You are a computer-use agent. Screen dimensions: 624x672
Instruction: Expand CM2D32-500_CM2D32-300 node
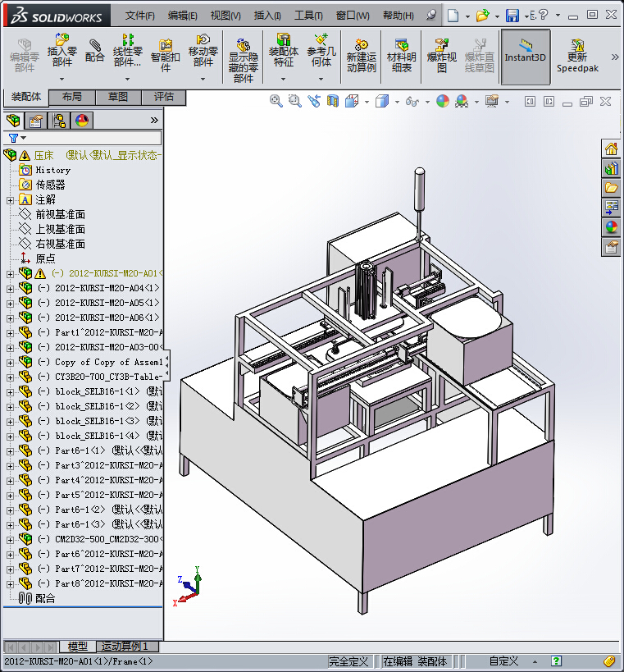(11, 540)
